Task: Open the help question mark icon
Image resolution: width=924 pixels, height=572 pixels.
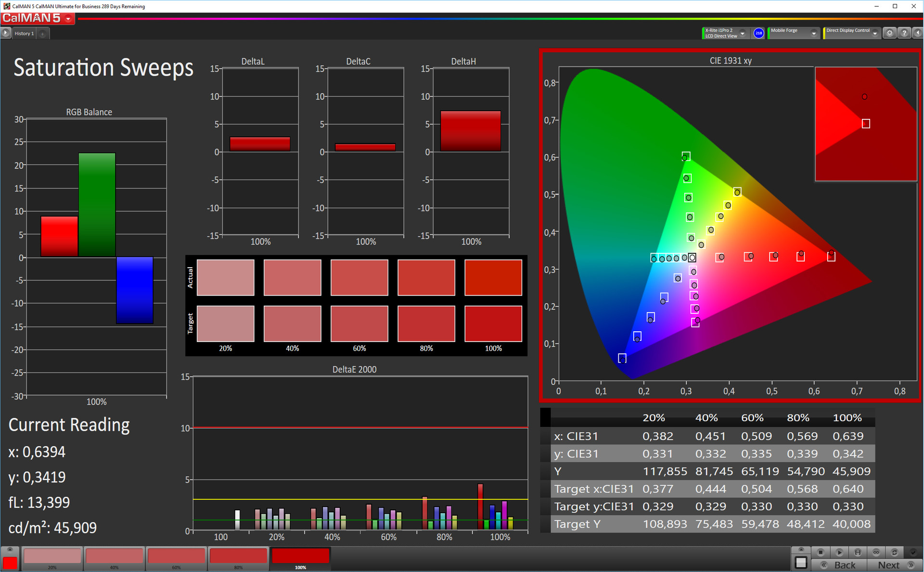Action: pyautogui.click(x=904, y=33)
